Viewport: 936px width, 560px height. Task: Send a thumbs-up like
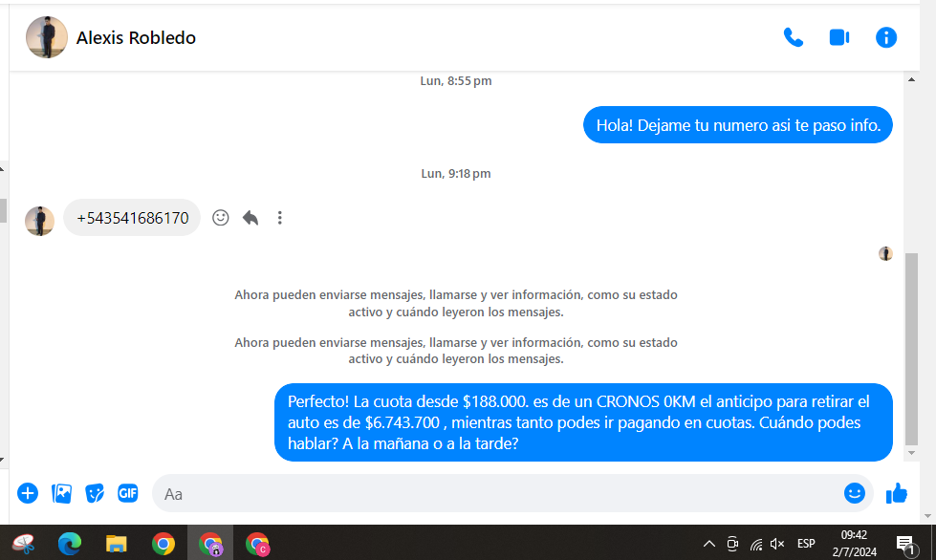pos(897,493)
